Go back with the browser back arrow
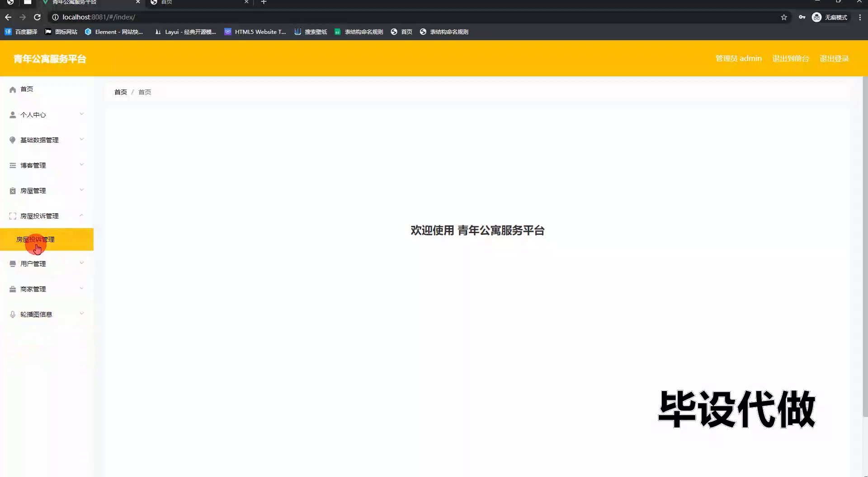The width and height of the screenshot is (868, 477). coord(8,17)
